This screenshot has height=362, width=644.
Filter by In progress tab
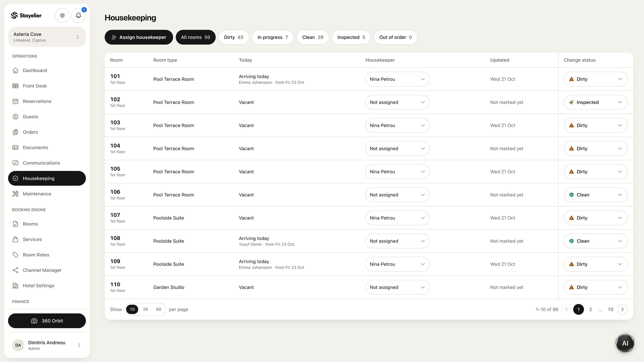273,37
